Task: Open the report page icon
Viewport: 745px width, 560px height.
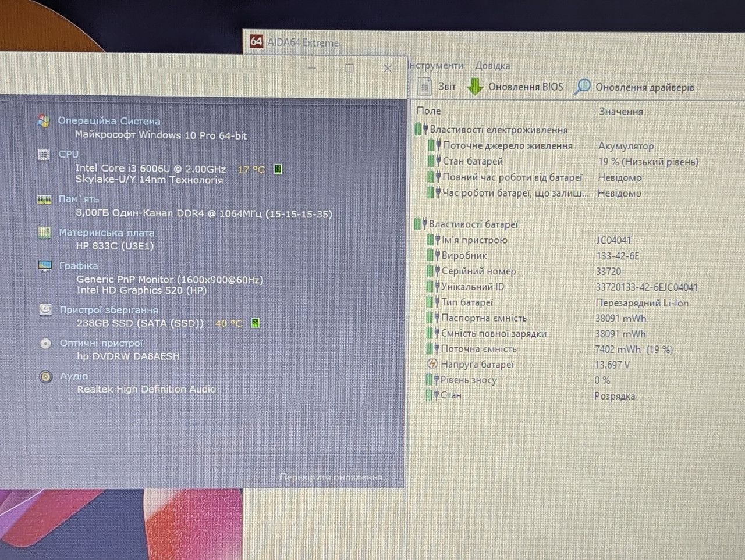Action: click(x=425, y=87)
